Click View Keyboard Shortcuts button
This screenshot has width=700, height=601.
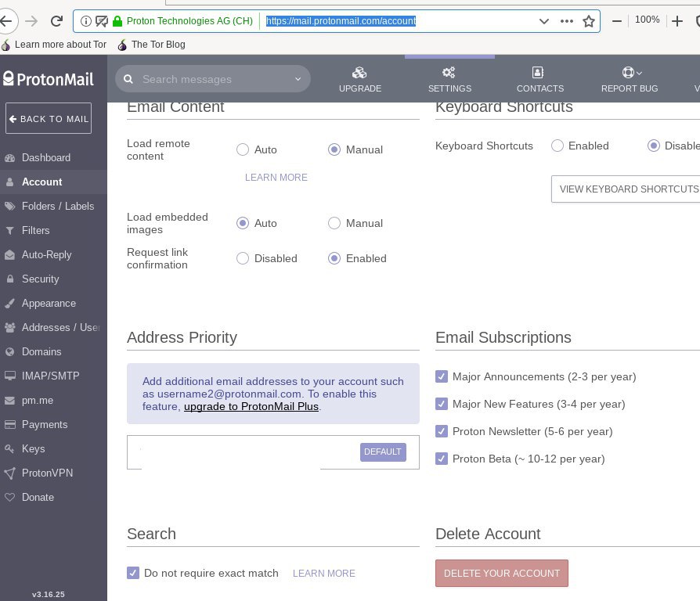point(626,189)
